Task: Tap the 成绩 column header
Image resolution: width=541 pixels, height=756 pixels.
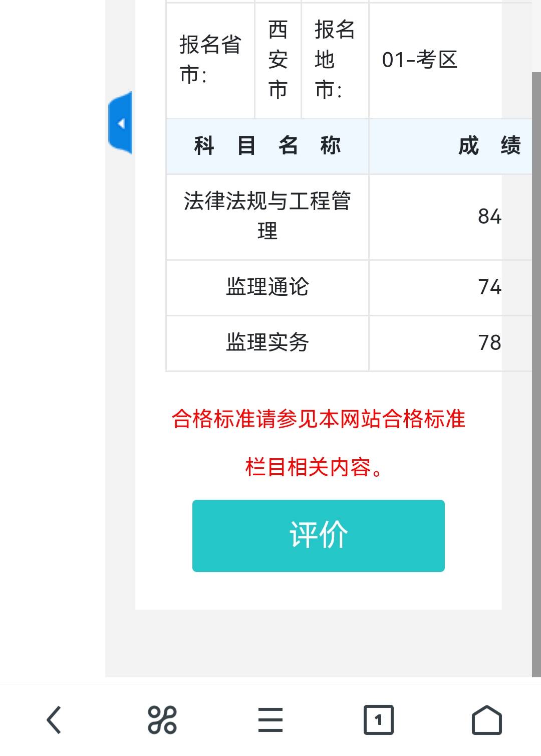Action: point(488,146)
